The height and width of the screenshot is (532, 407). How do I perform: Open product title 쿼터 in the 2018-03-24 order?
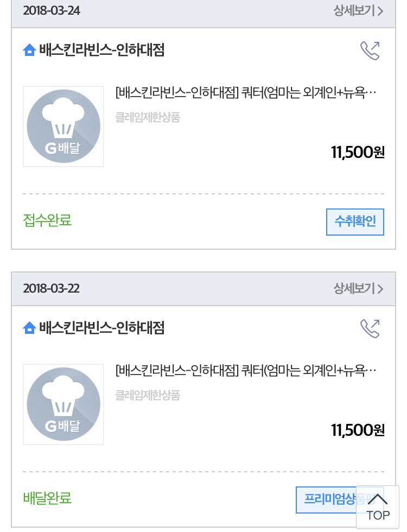tap(246, 92)
